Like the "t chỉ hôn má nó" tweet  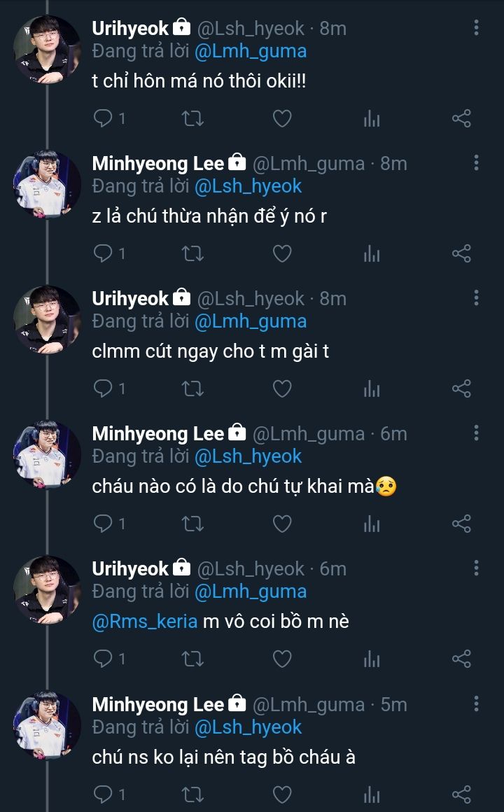tap(281, 118)
